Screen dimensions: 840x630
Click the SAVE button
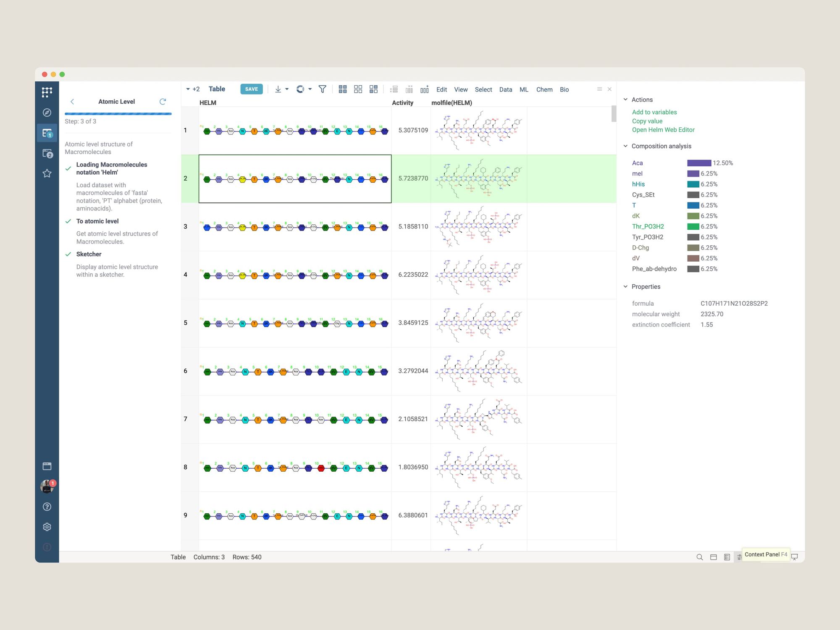[251, 89]
